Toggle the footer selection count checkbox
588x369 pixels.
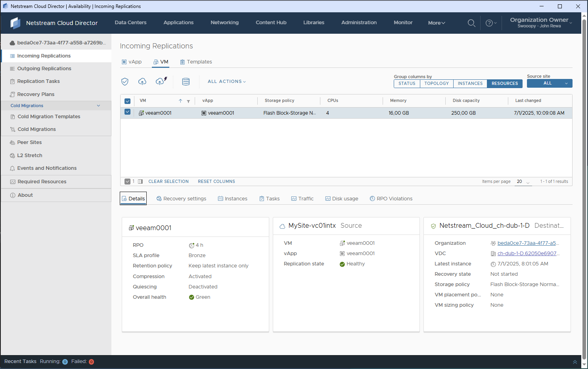click(127, 181)
